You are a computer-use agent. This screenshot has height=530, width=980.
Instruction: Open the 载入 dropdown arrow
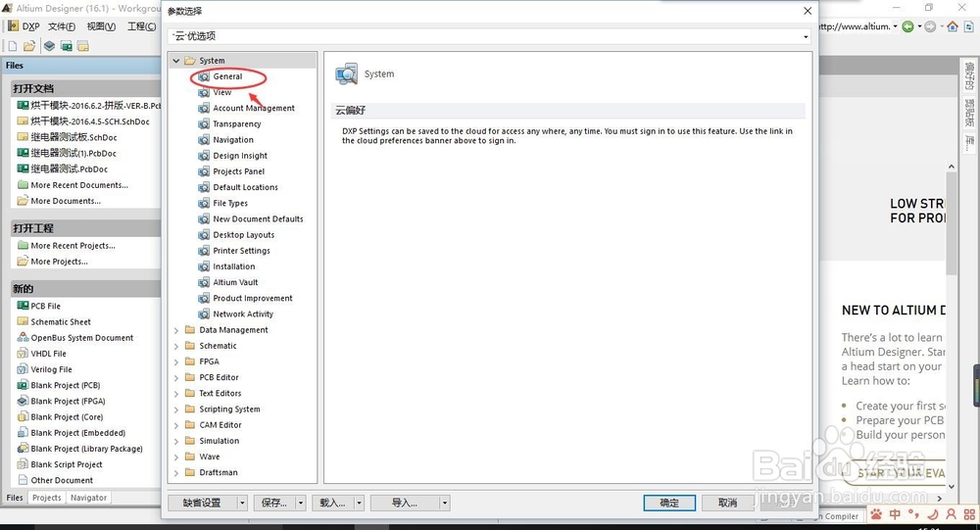pos(359,503)
